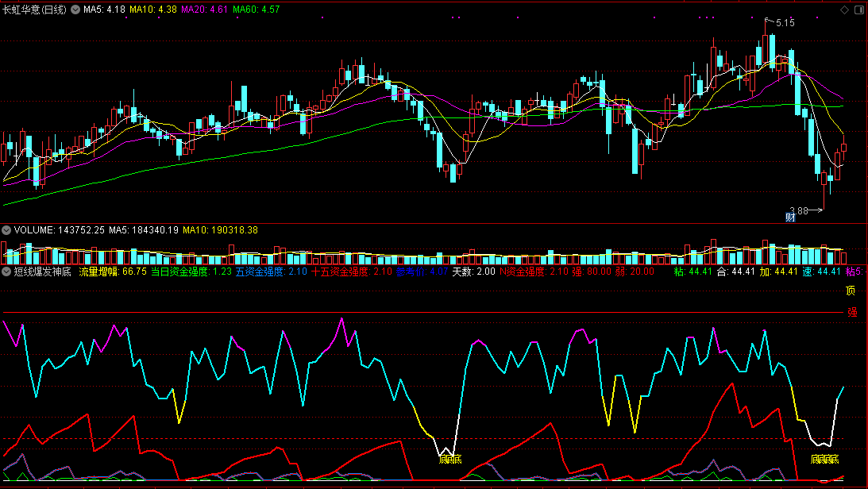868x489 pixels.
Task: Click the yellow MA10: 4.38 label
Action: 153,10
